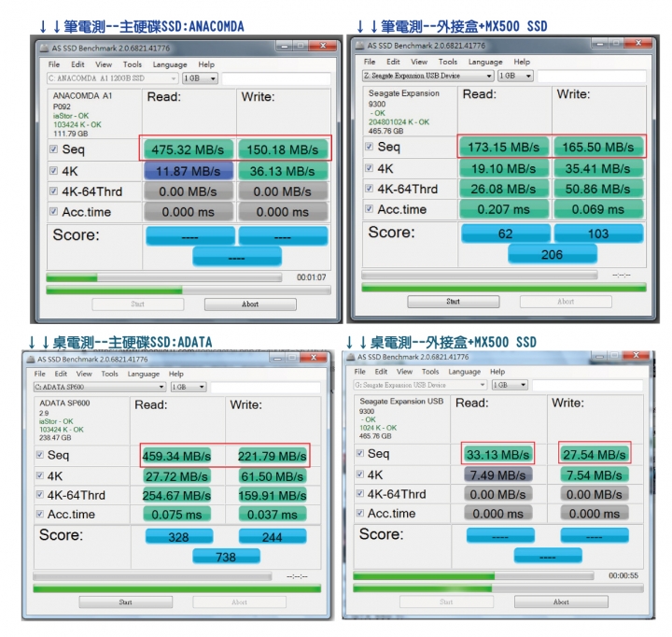Viewport: 672px width, 637px height.
Task: Click upper progress bar in desktop MX500 window
Action: 473,575
